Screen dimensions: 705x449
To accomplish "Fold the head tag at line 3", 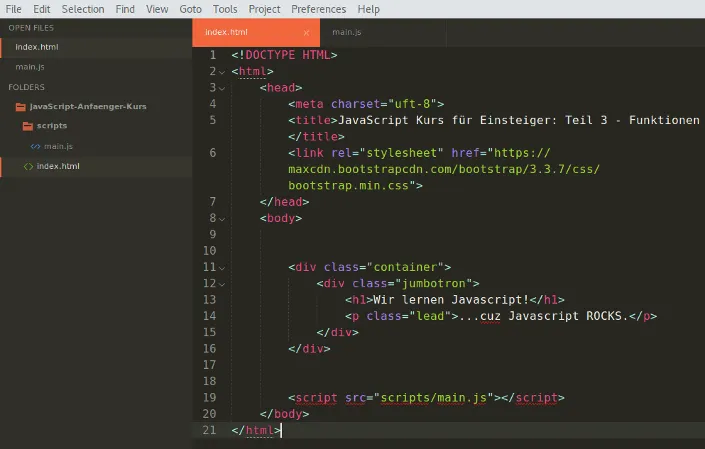I will [222, 88].
